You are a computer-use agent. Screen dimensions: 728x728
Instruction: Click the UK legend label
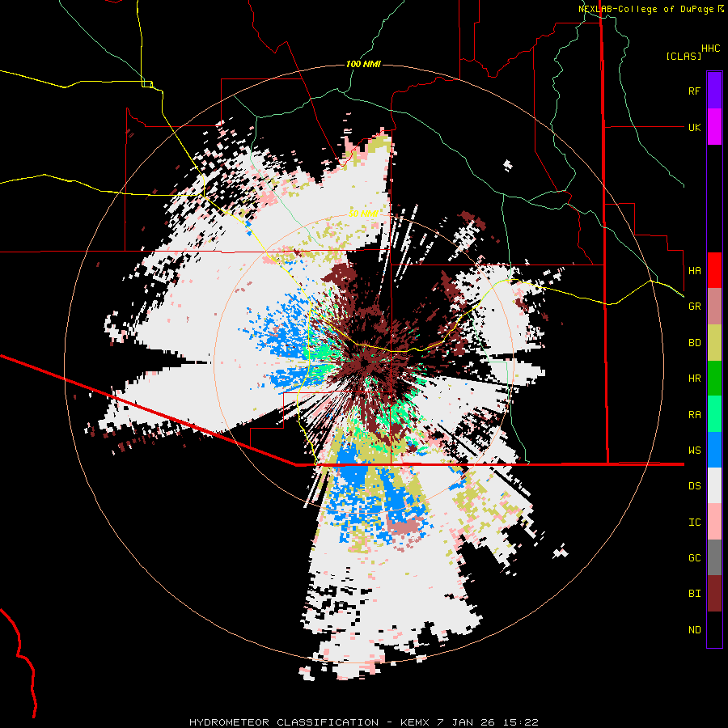(694, 127)
